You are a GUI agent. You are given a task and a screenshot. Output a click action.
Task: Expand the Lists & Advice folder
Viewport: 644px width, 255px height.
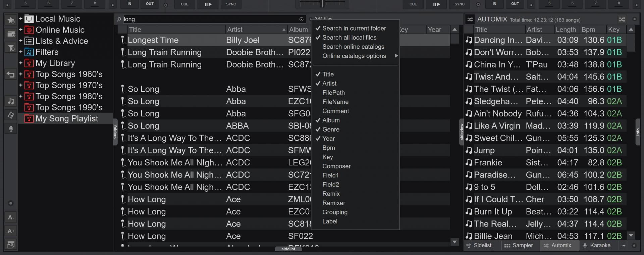[x=21, y=41]
